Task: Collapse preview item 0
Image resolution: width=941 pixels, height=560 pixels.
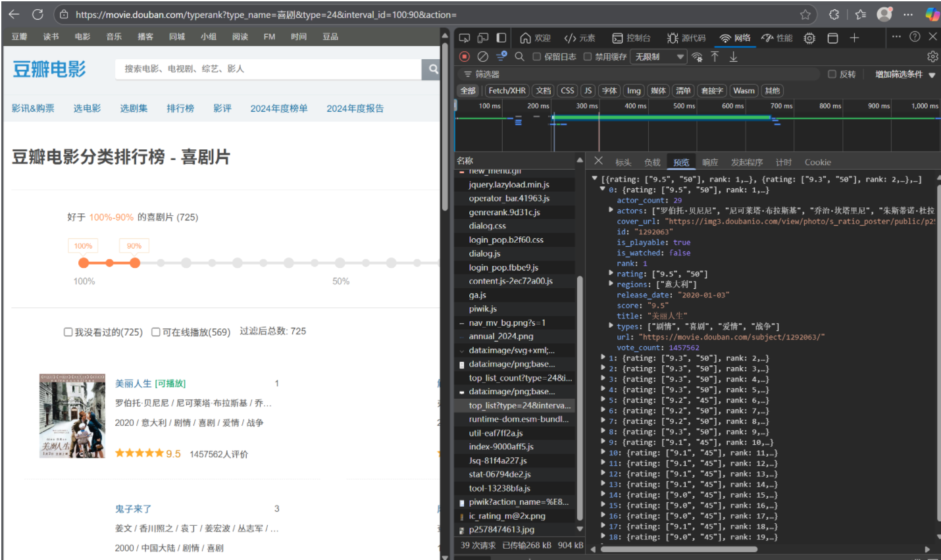Action: point(602,190)
